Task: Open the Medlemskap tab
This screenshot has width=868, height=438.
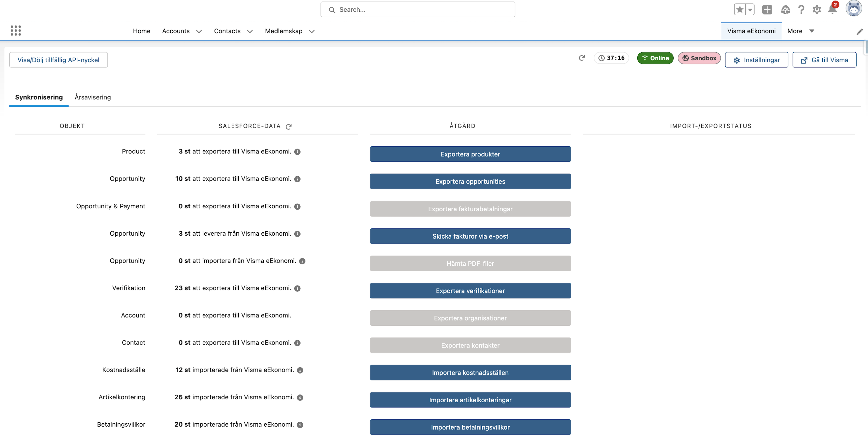Action: 284,31
